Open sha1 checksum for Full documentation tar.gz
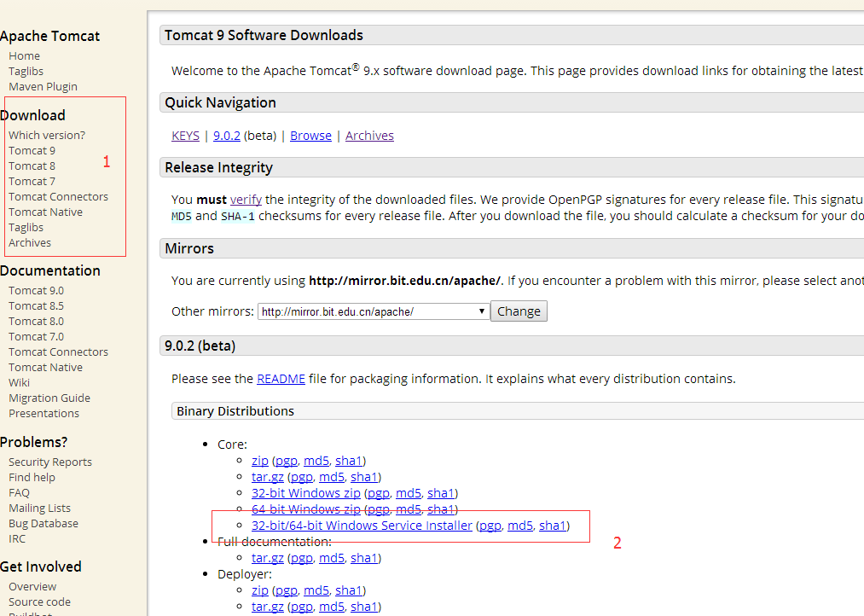 coord(364,558)
